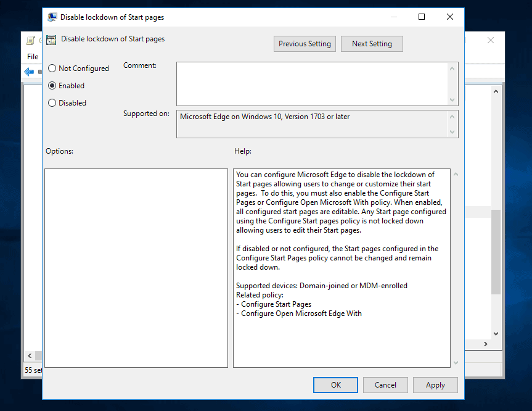Click the empty Options pane
Viewport: 532px width, 411px height.
[x=136, y=268]
